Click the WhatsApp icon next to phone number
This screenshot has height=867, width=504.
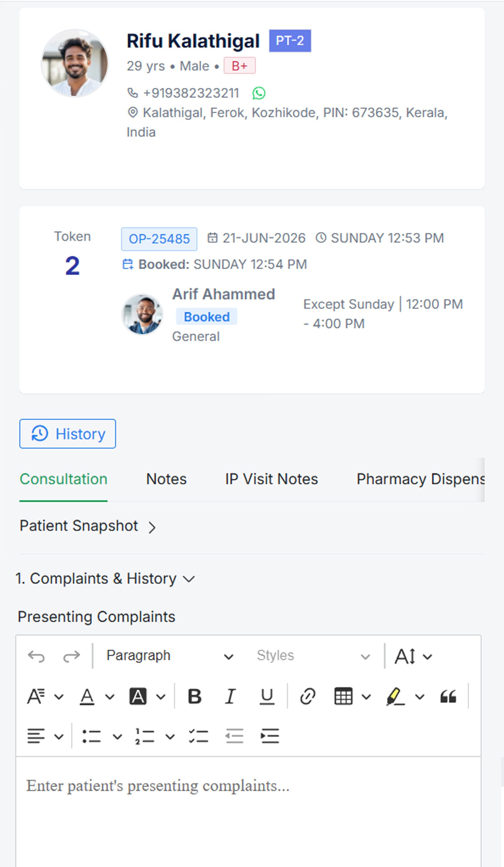tap(259, 93)
